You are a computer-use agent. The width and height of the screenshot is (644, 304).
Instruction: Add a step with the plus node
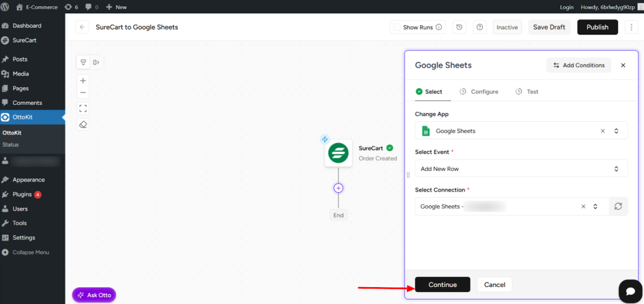point(338,188)
